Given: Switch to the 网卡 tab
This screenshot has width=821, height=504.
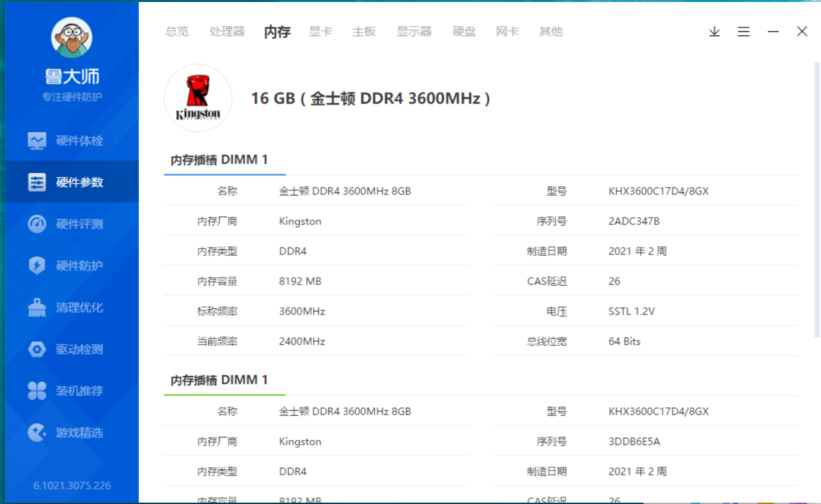Looking at the screenshot, I should (507, 31).
